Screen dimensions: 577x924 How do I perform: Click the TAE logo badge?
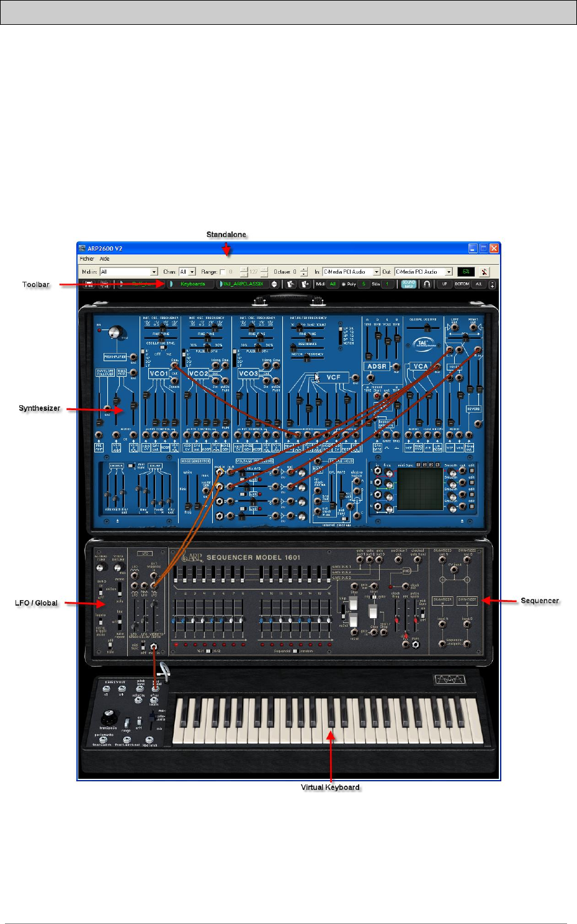pyautogui.click(x=423, y=343)
